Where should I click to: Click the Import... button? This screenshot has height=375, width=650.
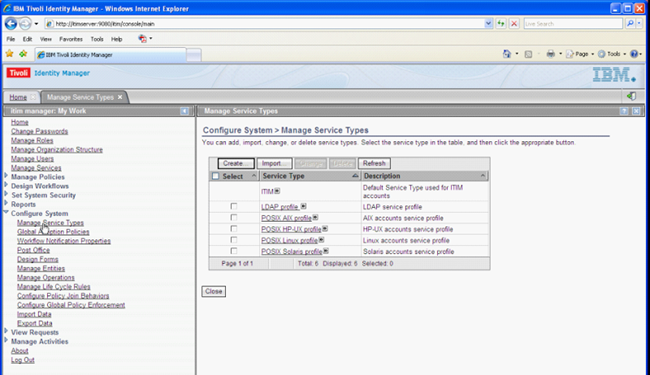tap(274, 163)
